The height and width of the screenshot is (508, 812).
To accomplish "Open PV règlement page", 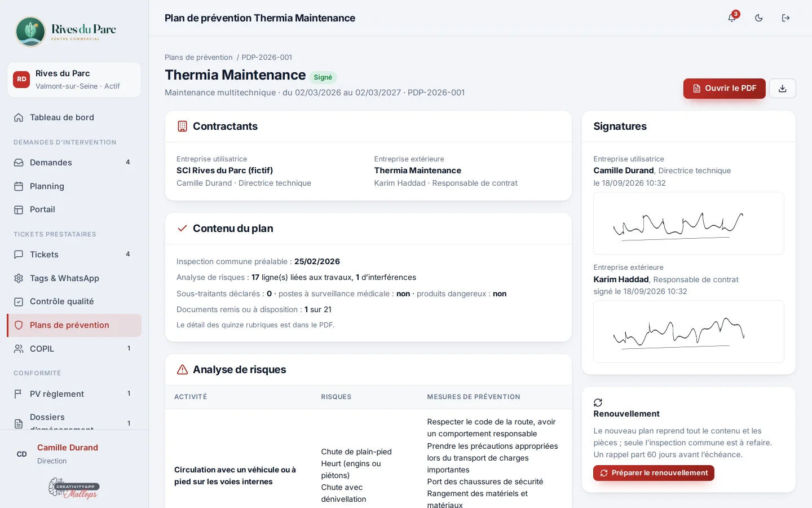I will pyautogui.click(x=74, y=394).
